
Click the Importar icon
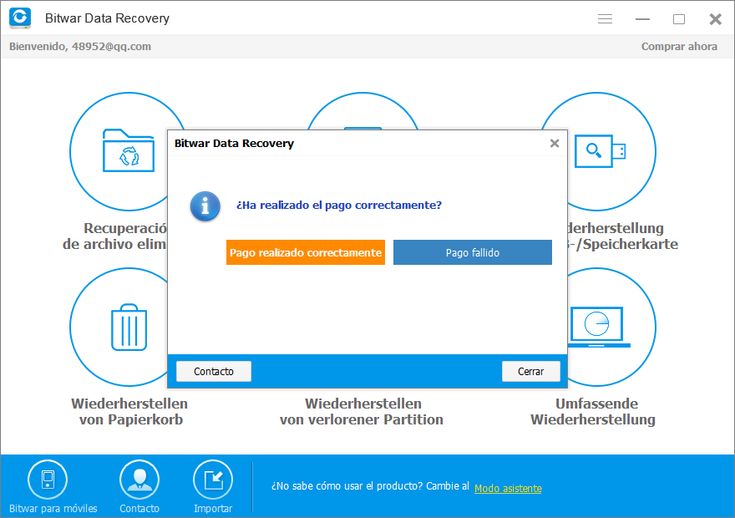pyautogui.click(x=213, y=480)
